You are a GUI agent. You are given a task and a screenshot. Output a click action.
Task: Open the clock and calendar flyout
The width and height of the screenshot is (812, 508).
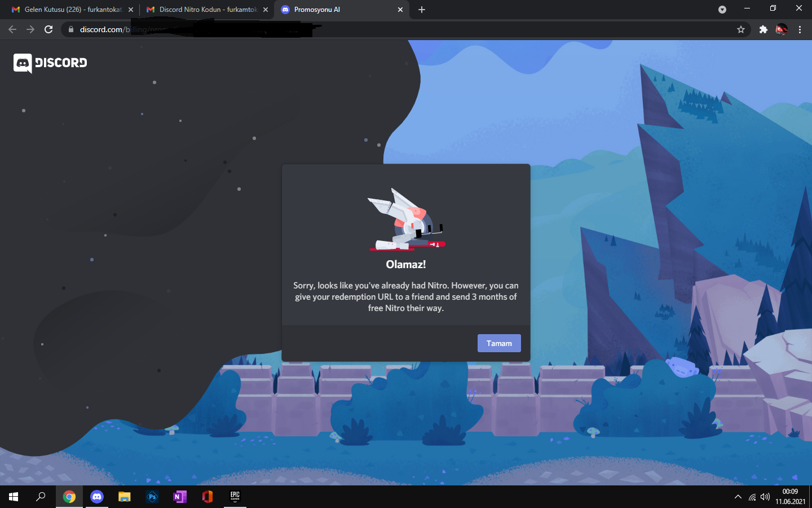pyautogui.click(x=790, y=497)
